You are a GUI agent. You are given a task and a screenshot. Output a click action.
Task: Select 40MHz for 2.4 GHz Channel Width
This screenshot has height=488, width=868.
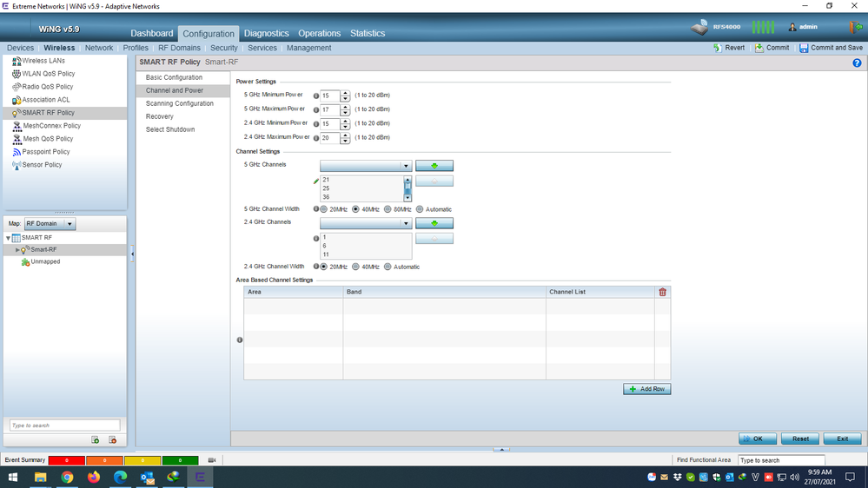pos(356,267)
